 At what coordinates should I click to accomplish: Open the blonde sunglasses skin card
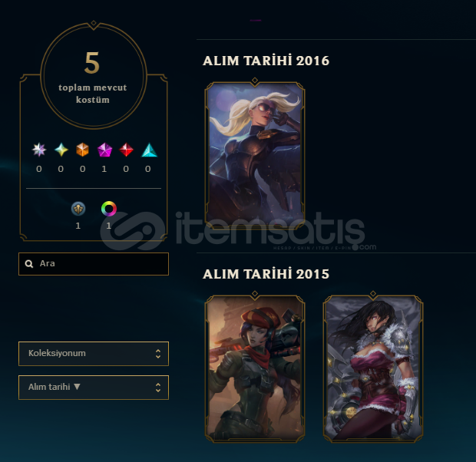pos(255,153)
